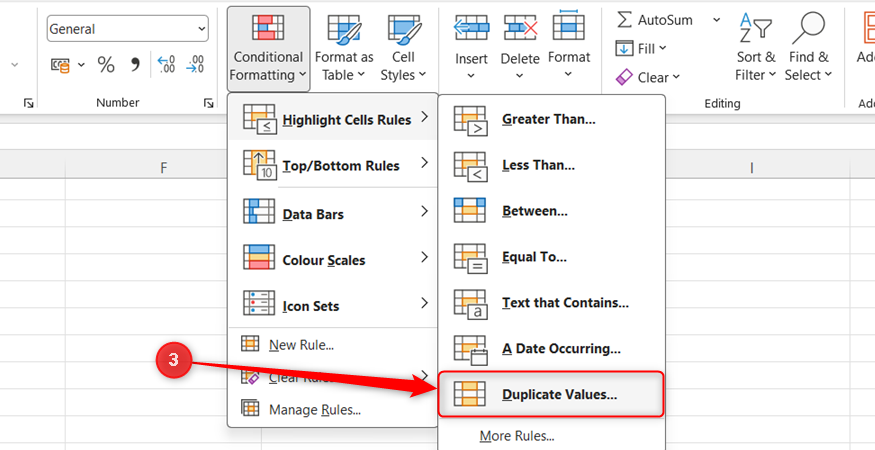Viewport: 875px width, 450px height.
Task: Expand the Fill dropdown
Action: click(642, 49)
